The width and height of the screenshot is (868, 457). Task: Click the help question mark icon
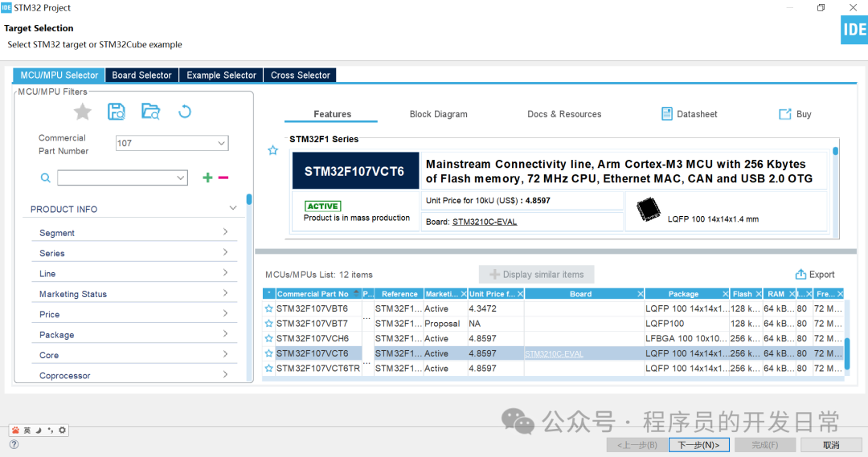tap(14, 444)
